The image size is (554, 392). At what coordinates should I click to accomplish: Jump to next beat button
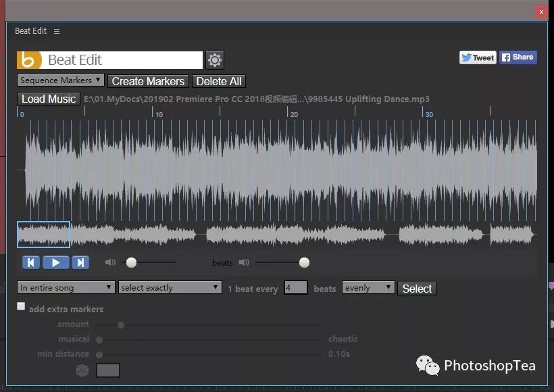tap(80, 263)
